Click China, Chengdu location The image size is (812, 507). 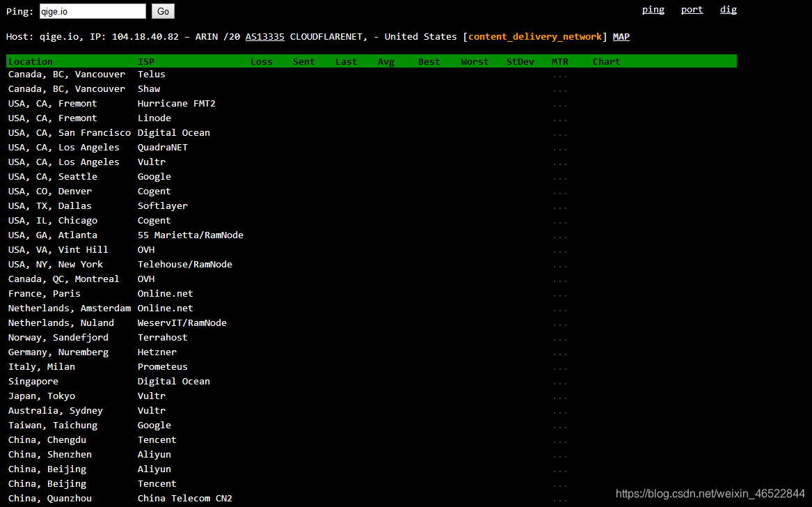[47, 439]
